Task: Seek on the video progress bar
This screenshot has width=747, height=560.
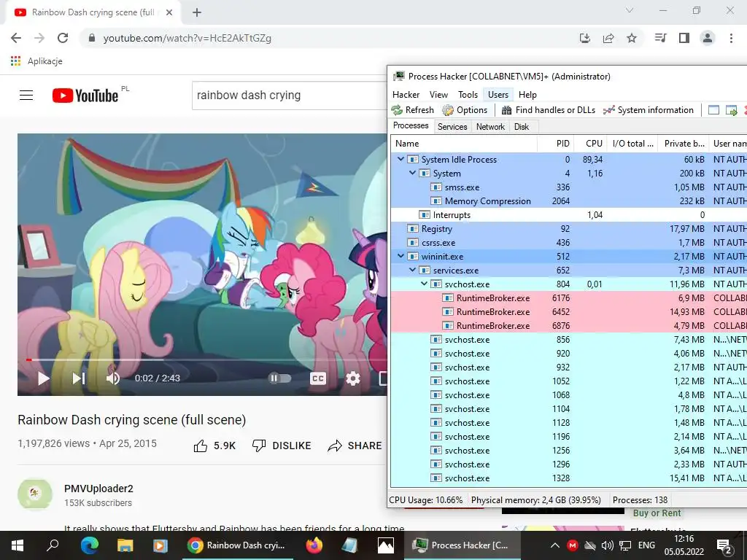Action: click(203, 360)
